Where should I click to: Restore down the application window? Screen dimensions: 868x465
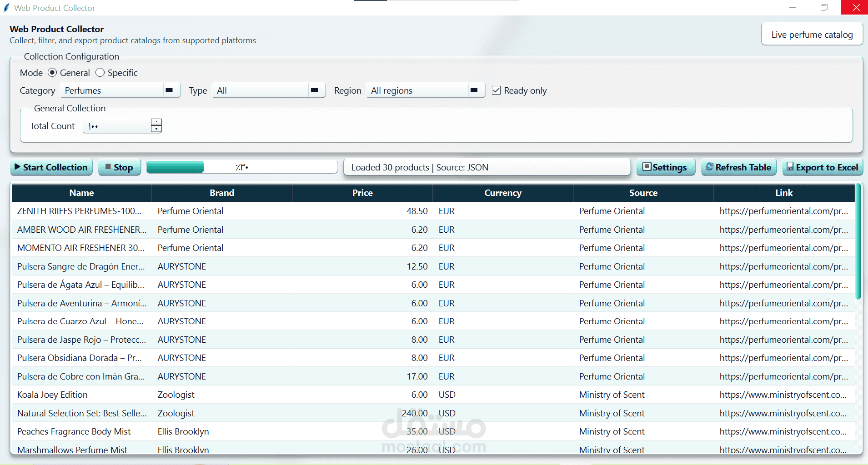tap(824, 7)
